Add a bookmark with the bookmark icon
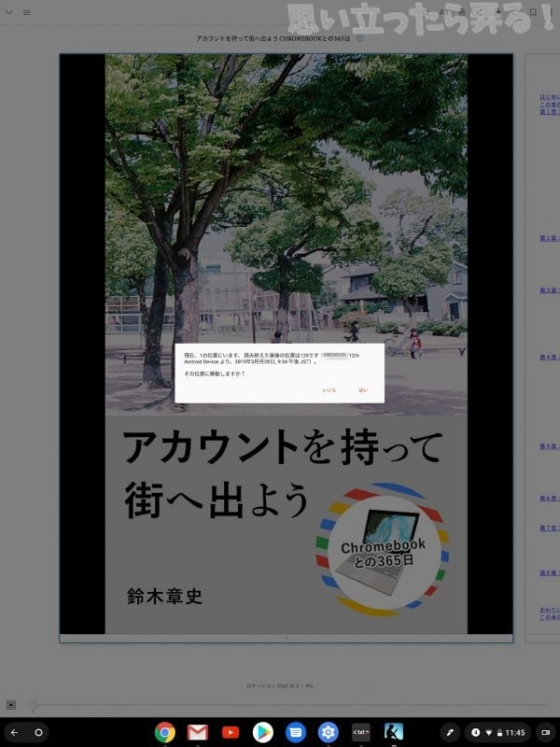This screenshot has width=560, height=747. (x=533, y=12)
